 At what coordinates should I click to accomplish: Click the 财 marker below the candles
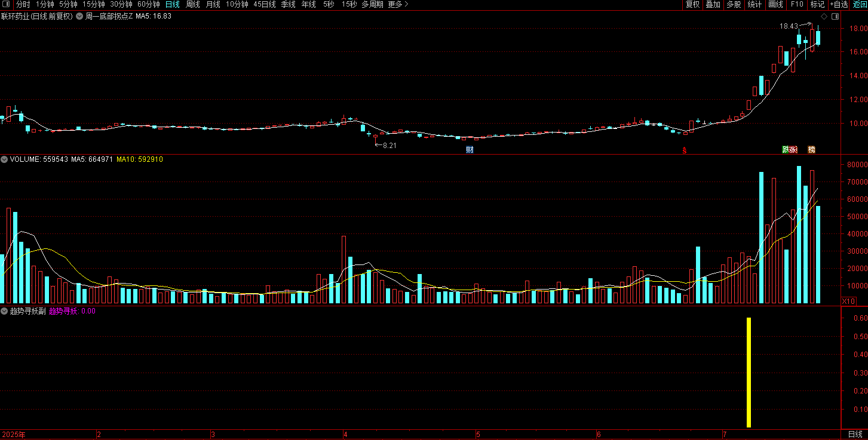click(x=470, y=149)
